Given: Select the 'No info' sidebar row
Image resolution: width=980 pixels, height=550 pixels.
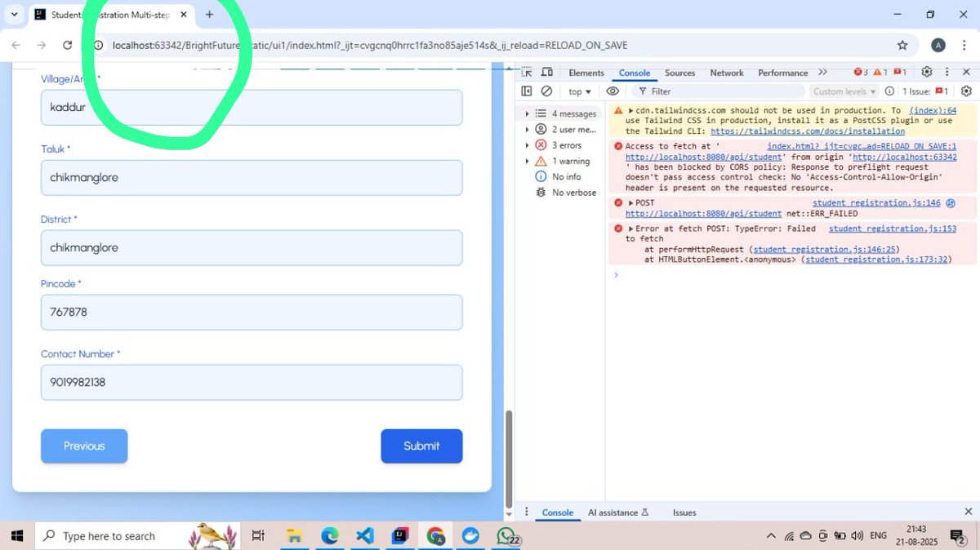Looking at the screenshot, I should 559,176.
